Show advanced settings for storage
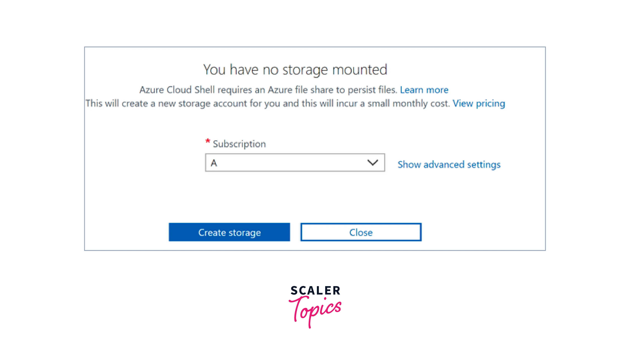 point(449,165)
